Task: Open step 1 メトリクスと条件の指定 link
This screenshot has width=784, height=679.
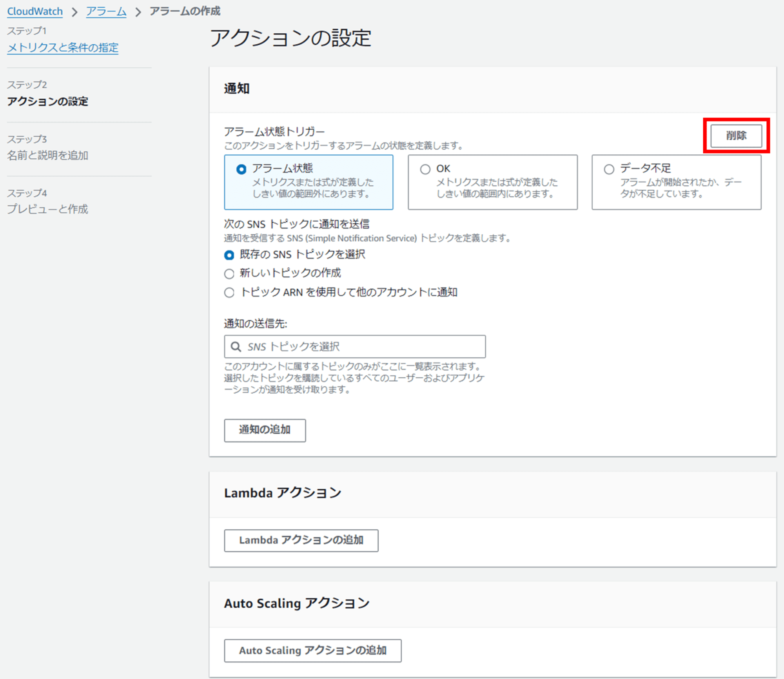Action: coord(63,48)
